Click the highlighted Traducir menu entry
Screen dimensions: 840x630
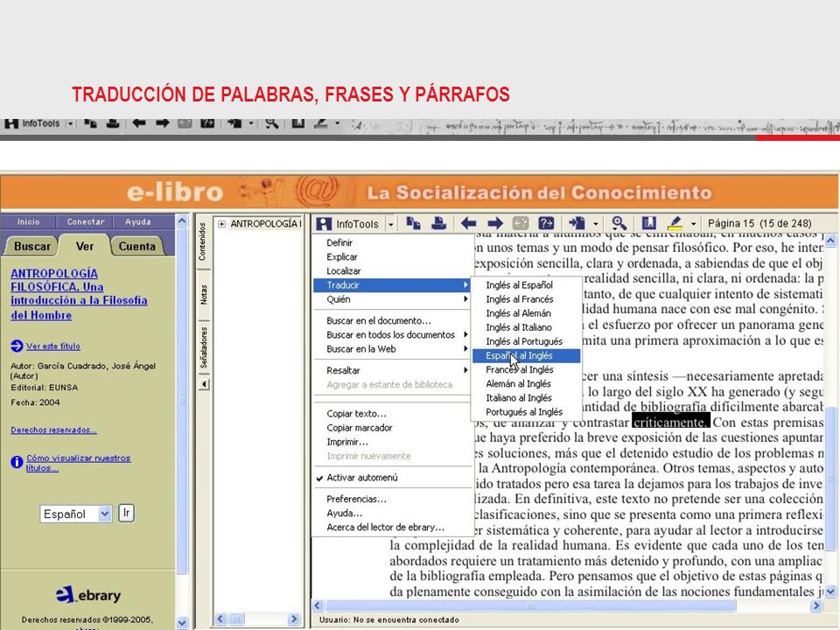coord(392,285)
